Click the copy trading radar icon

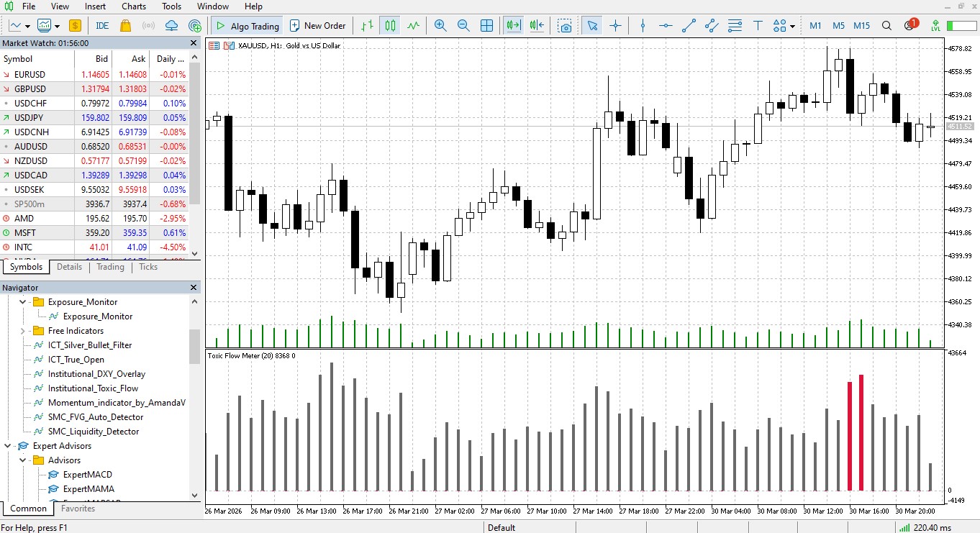click(194, 25)
